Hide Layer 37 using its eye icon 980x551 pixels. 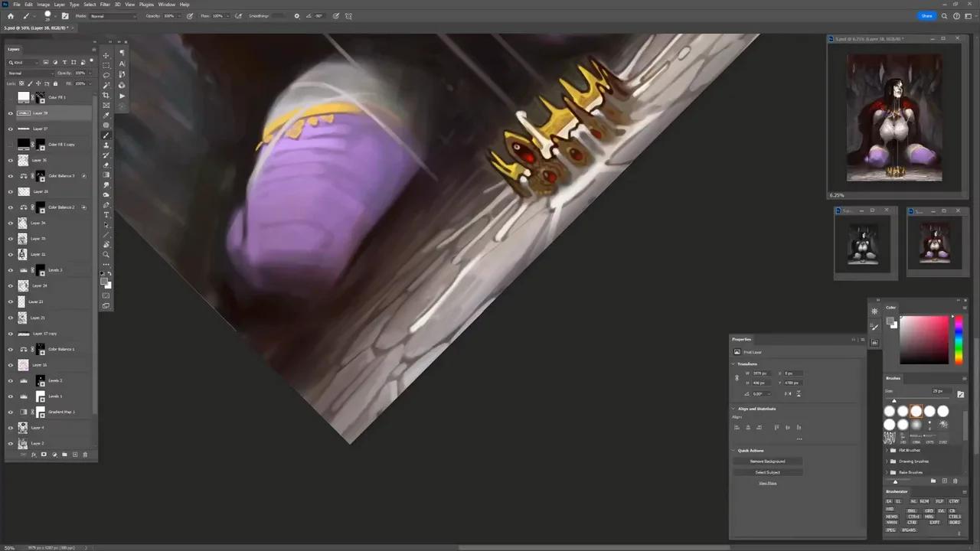[x=11, y=129]
